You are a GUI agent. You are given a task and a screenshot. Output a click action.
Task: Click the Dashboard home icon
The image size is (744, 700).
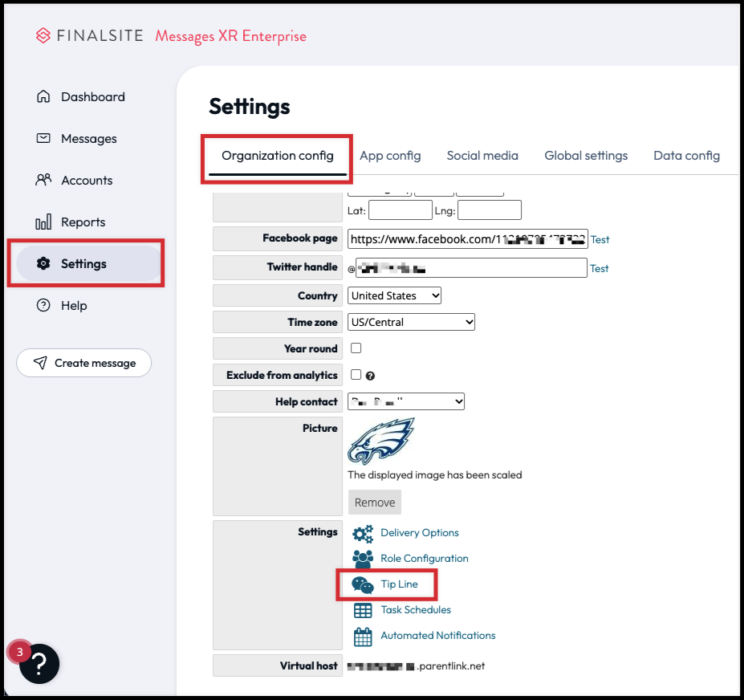pyautogui.click(x=43, y=96)
